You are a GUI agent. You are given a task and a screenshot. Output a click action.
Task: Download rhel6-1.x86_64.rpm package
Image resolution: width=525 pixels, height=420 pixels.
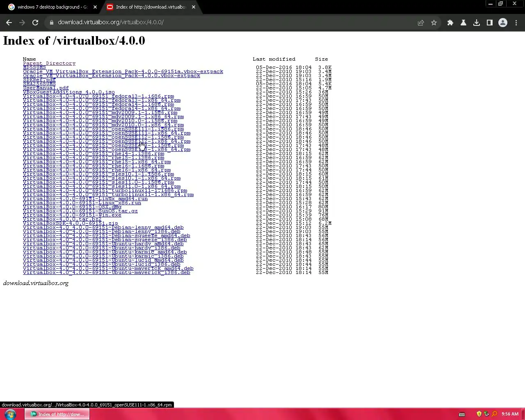(x=97, y=170)
